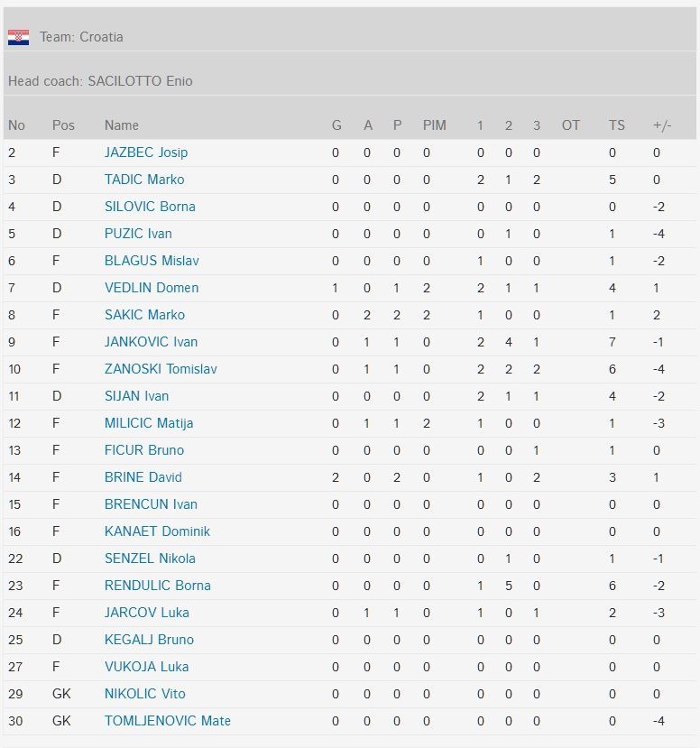Click the PIM column header

pyautogui.click(x=434, y=125)
